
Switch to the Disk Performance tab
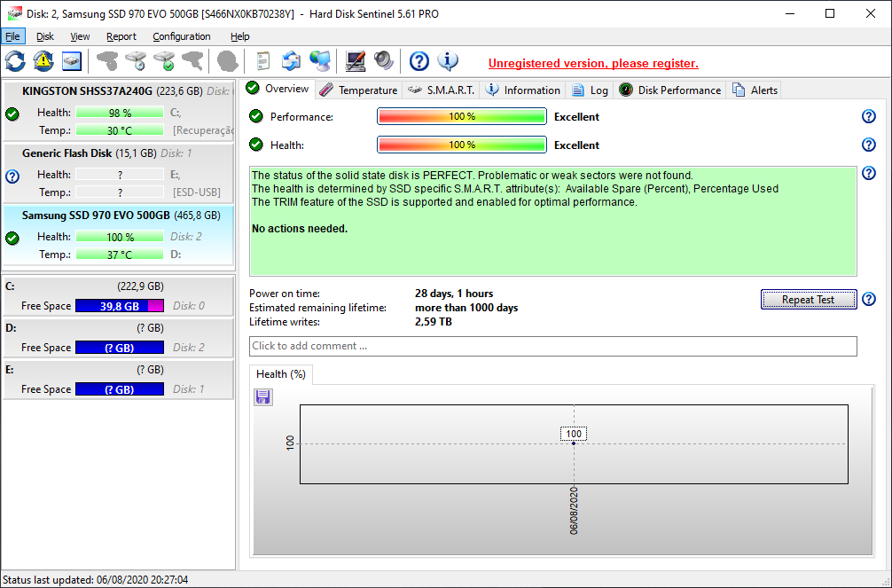click(x=670, y=90)
